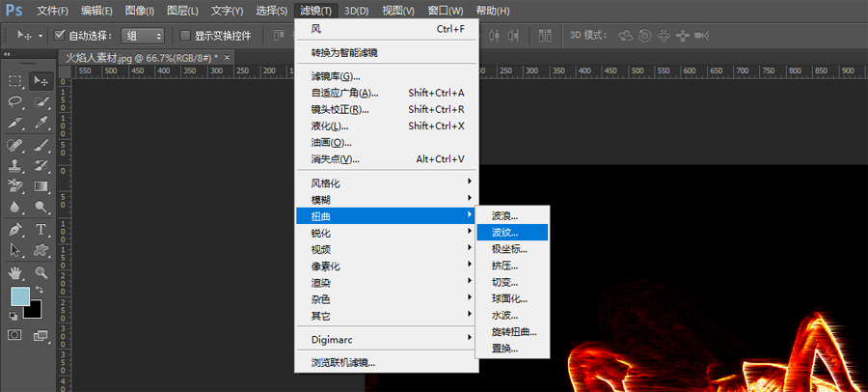Viewport: 868px width, 392px height.
Task: Change the screen mode
Action: point(41,335)
